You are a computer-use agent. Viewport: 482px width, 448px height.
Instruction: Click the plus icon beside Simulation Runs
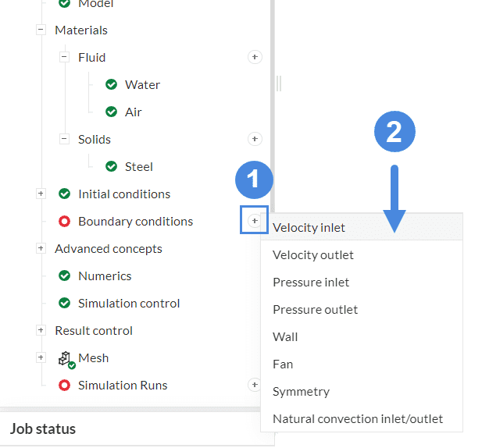pyautogui.click(x=255, y=385)
